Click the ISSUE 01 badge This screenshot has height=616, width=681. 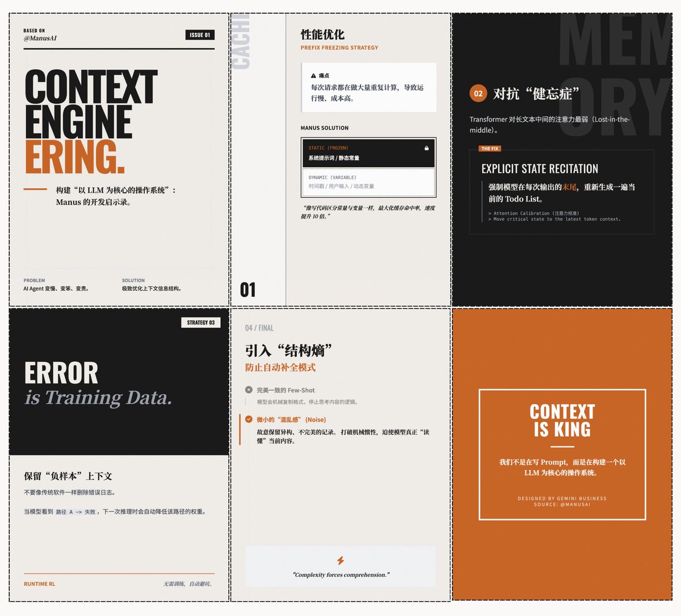pyautogui.click(x=200, y=35)
